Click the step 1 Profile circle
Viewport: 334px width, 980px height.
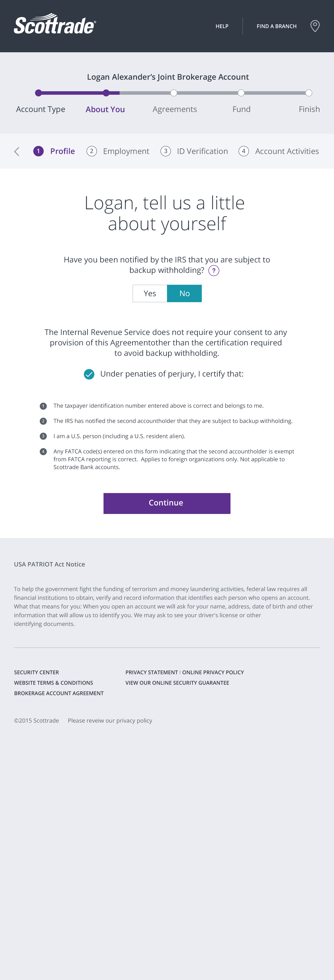(x=38, y=151)
